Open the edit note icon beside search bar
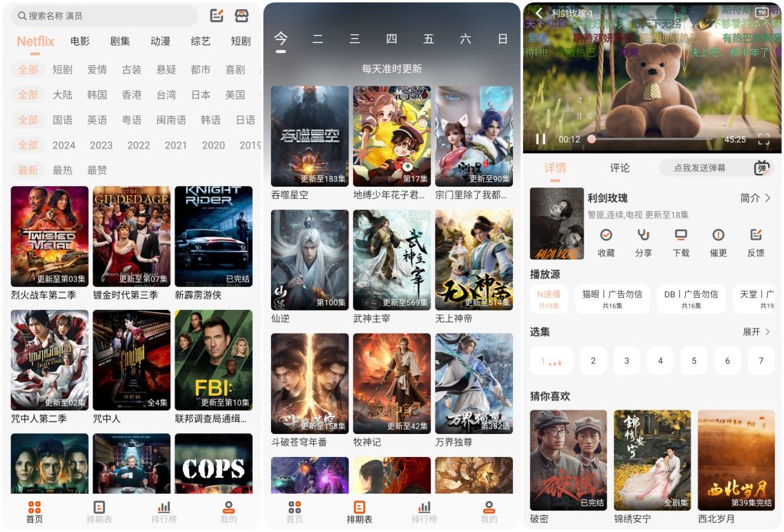The height and width of the screenshot is (532, 784). click(217, 15)
